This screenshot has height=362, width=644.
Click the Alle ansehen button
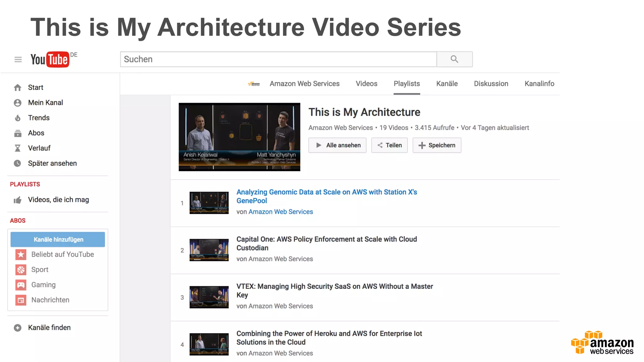coord(337,145)
